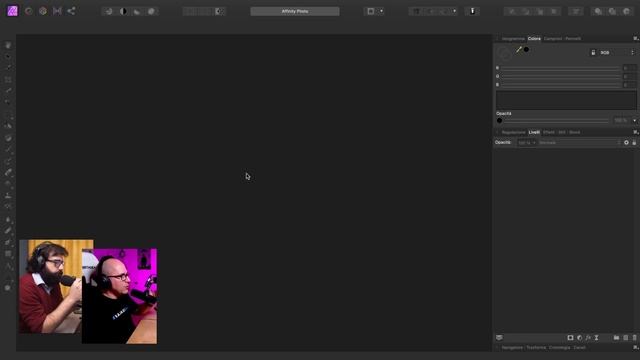
Task: Switch to the Istogramma tab
Action: pyautogui.click(x=513, y=39)
